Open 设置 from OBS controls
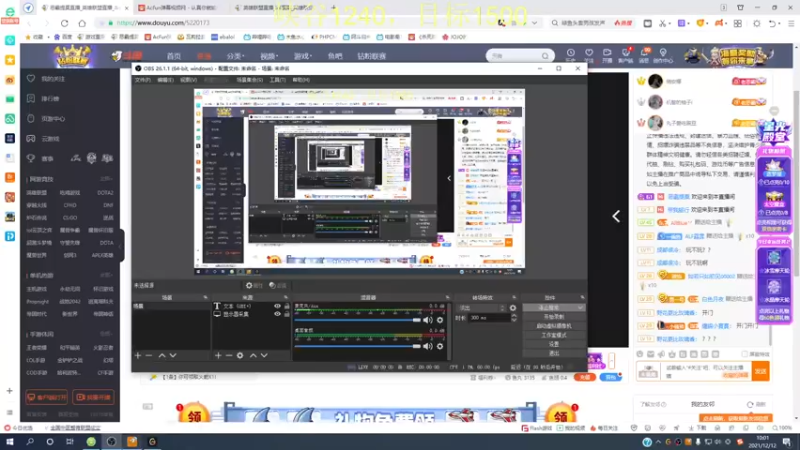 (x=554, y=344)
